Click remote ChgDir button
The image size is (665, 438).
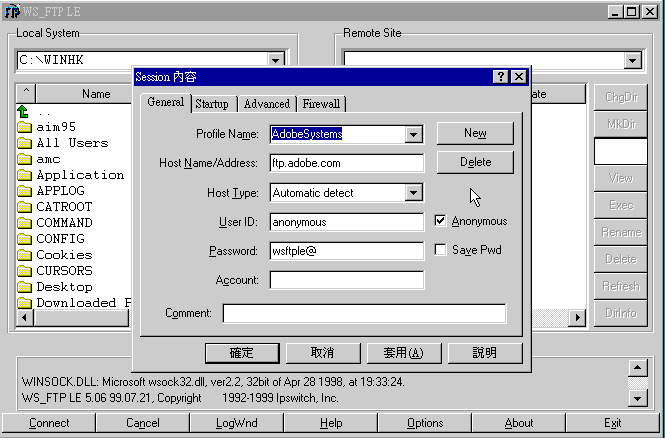(x=621, y=98)
